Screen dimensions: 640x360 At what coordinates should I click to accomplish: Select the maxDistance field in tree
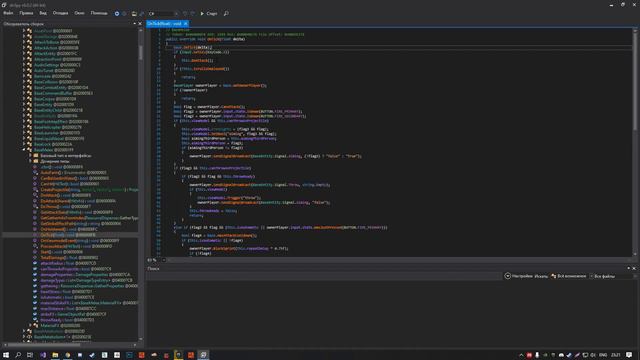click(68, 309)
